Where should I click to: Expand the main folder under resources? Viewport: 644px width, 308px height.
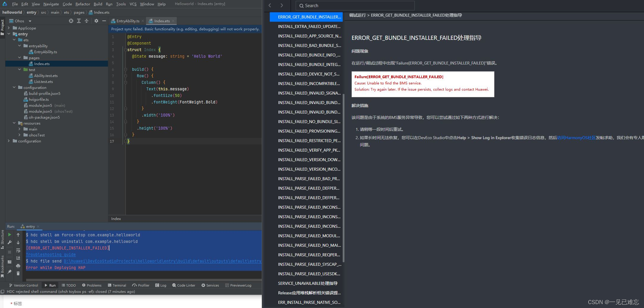pyautogui.click(x=20, y=129)
